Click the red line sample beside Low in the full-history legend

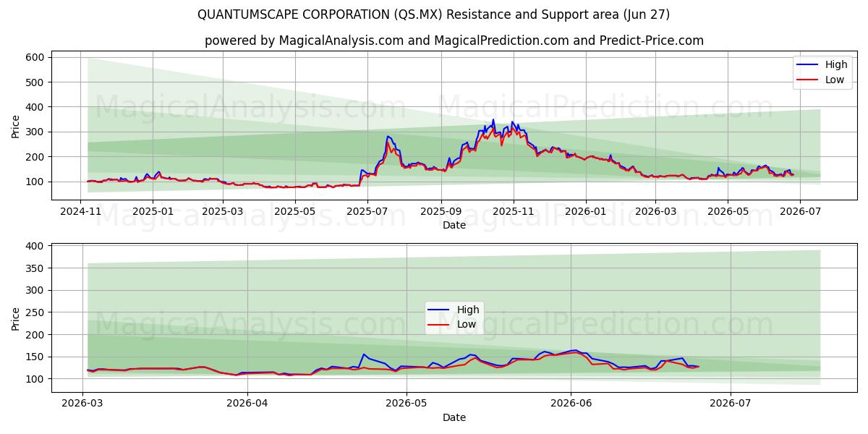pos(808,80)
